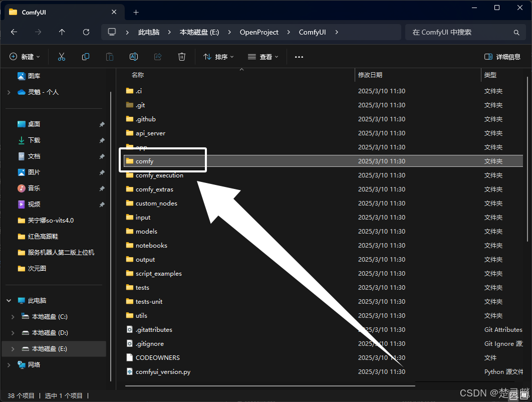Click the Rename icon in toolbar
The height and width of the screenshot is (402, 532).
[x=134, y=57]
